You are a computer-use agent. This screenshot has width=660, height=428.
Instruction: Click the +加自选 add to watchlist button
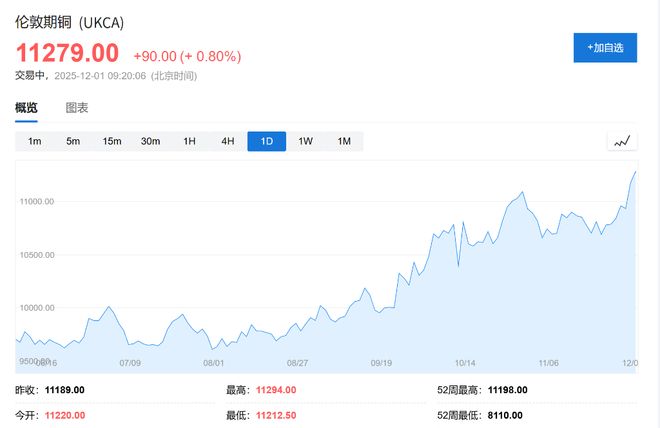[x=604, y=48]
